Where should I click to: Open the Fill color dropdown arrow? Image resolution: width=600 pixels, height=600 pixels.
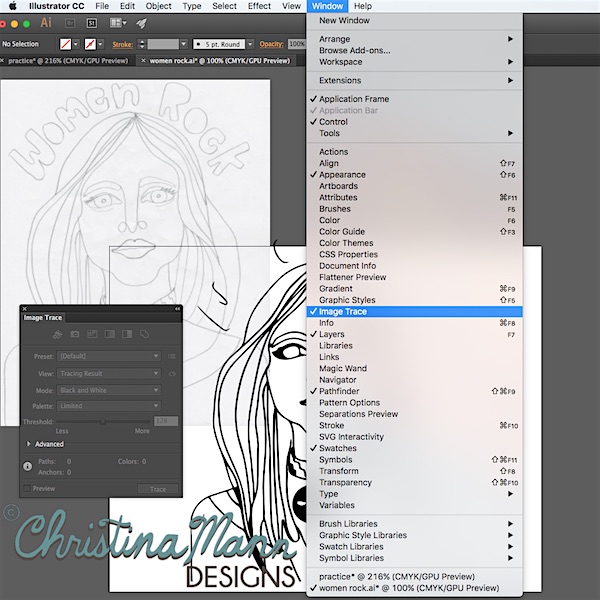tap(76, 44)
